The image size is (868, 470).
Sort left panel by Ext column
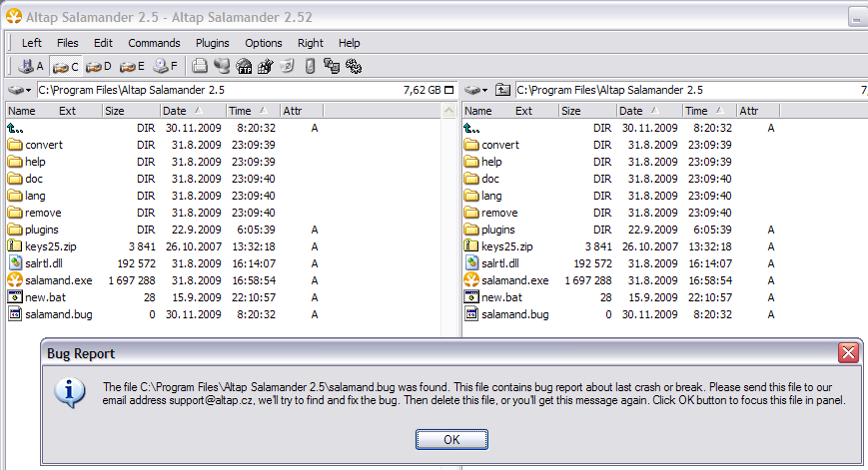click(68, 111)
